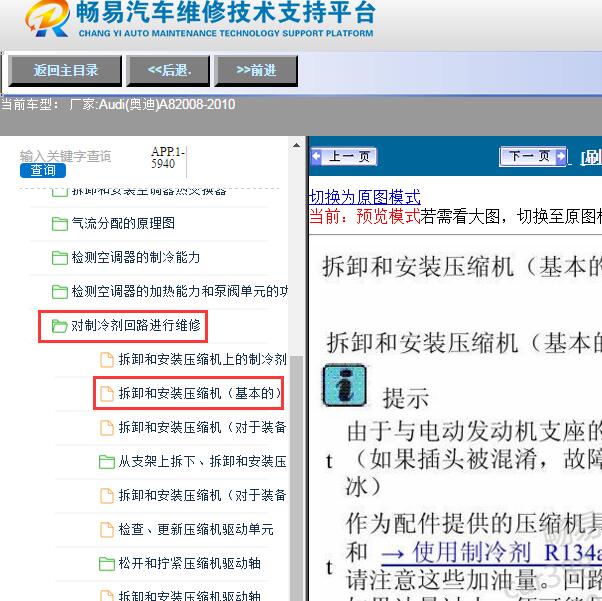Open 拆卸和安装压缩机驱动轴 page
The width and height of the screenshot is (602, 601).
189,596
